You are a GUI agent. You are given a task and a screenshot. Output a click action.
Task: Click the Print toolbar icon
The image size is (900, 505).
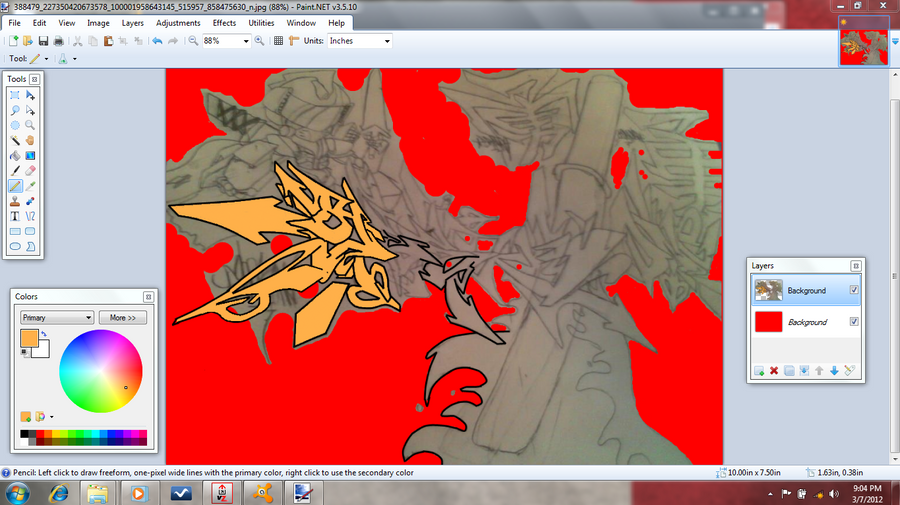tap(58, 41)
